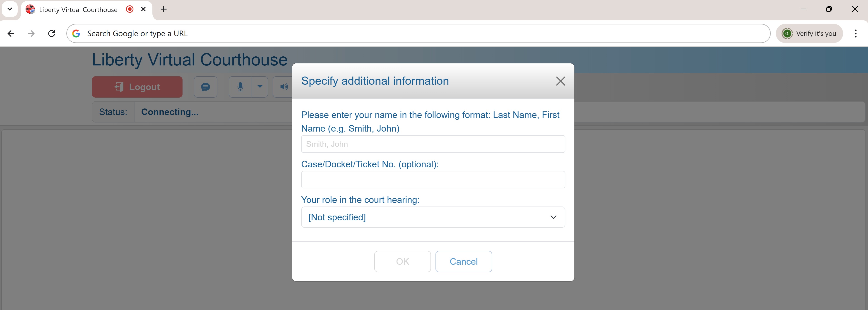Switch to the Liberty Virtual Courthouse tab
This screenshot has width=868, height=310.
pyautogui.click(x=78, y=9)
